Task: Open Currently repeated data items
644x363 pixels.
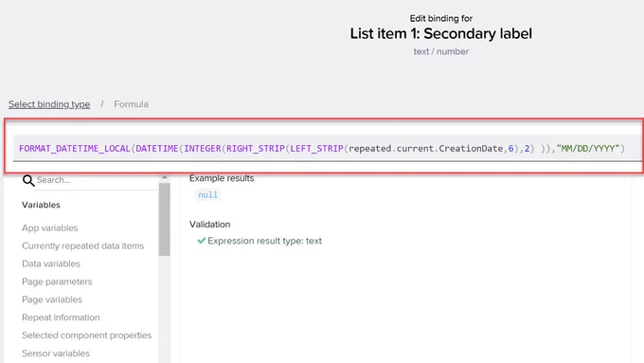Action: [83, 245]
